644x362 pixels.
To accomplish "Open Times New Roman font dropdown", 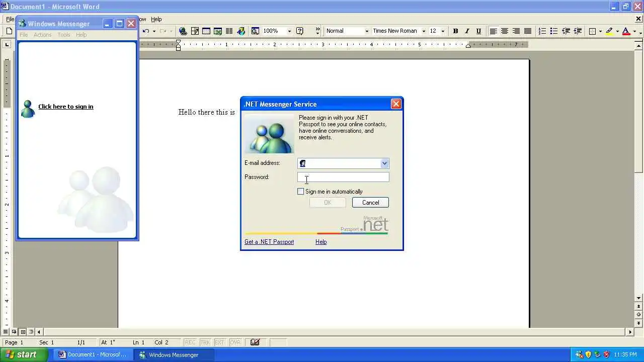I will 424,31.
